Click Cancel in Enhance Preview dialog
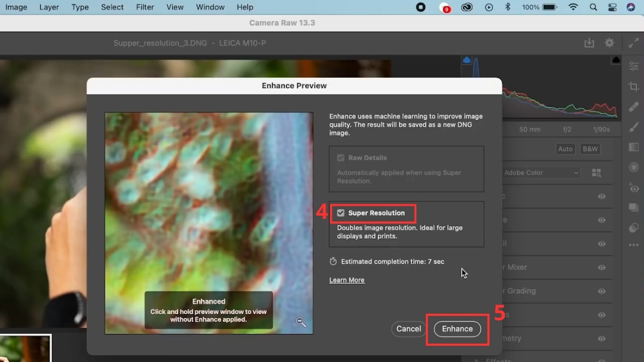Image resolution: width=644 pixels, height=362 pixels. pos(408,329)
